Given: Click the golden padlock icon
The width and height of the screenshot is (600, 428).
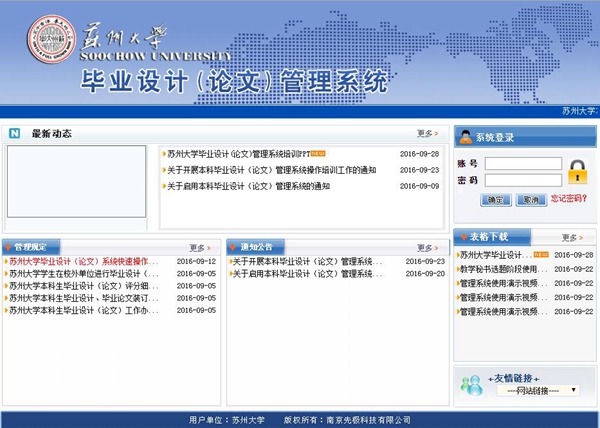Looking at the screenshot, I should click(577, 172).
